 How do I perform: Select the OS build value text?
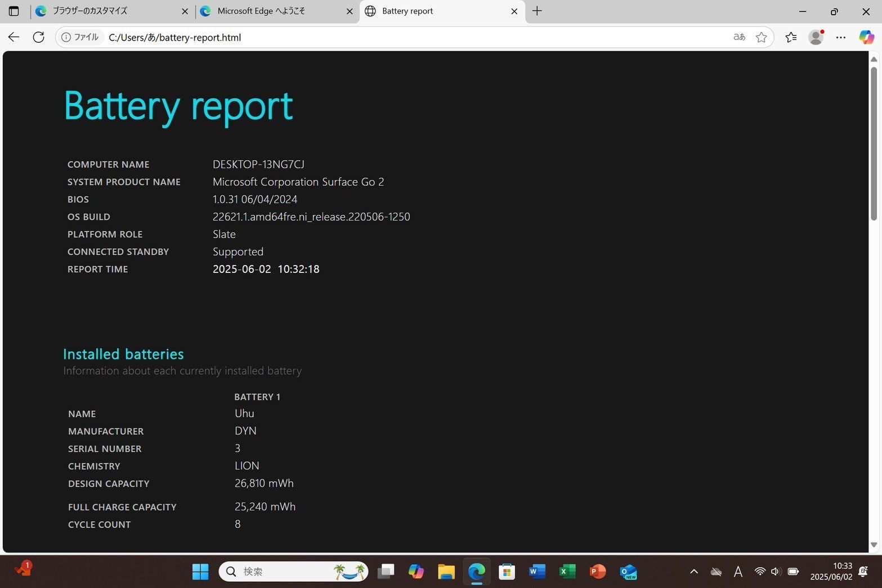point(311,217)
